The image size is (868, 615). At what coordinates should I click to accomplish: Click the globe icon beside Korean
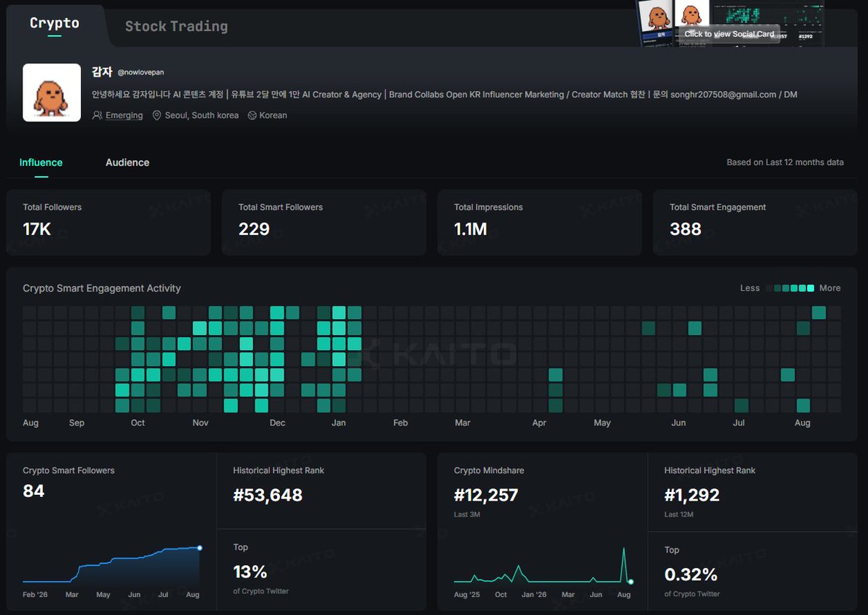point(252,115)
